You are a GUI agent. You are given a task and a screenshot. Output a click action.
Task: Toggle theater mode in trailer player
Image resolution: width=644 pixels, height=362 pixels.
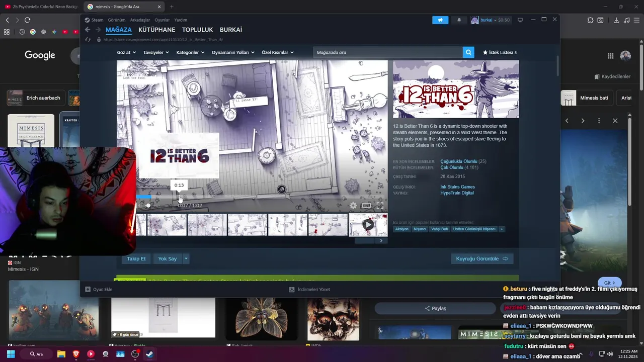(366, 205)
